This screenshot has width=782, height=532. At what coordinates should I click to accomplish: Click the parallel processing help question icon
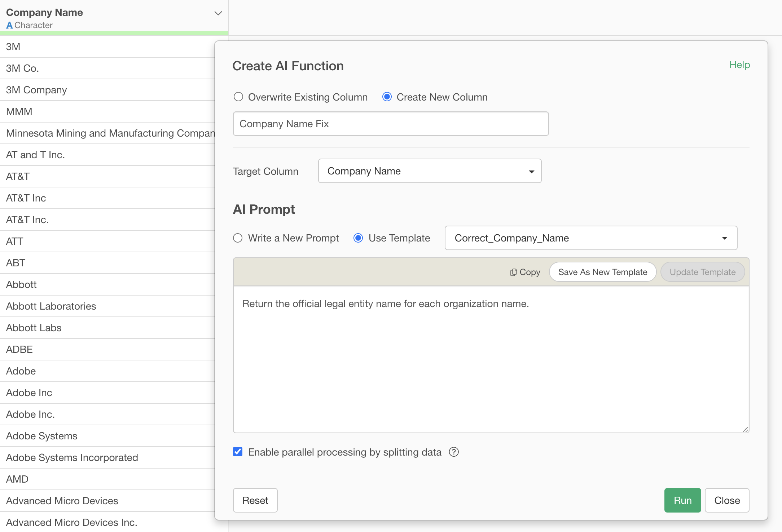pos(454,452)
